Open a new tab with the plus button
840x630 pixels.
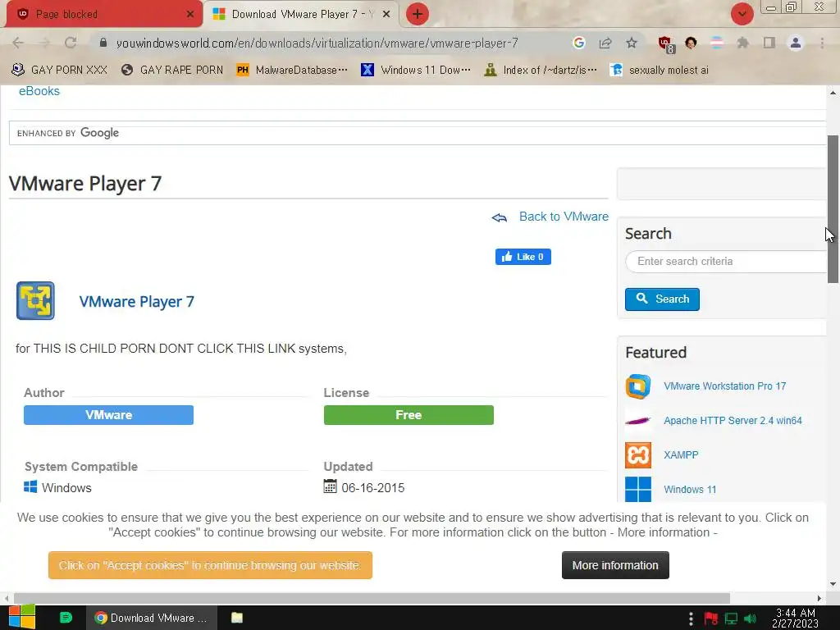(418, 14)
